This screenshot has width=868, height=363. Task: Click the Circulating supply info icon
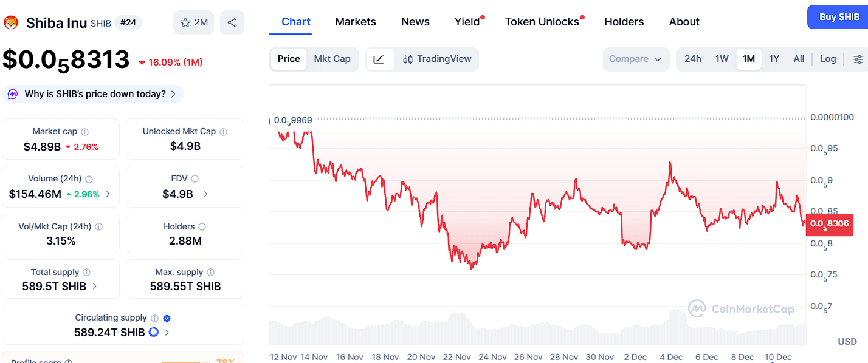(x=154, y=318)
